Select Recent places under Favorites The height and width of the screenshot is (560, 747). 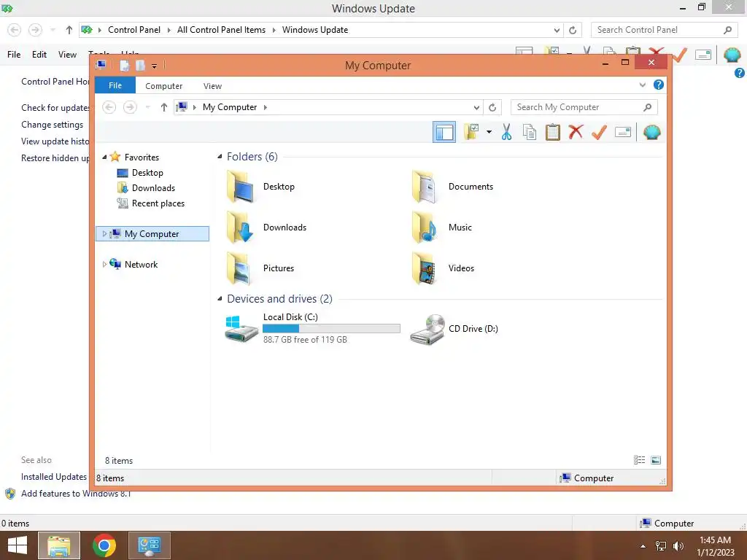[x=158, y=203]
